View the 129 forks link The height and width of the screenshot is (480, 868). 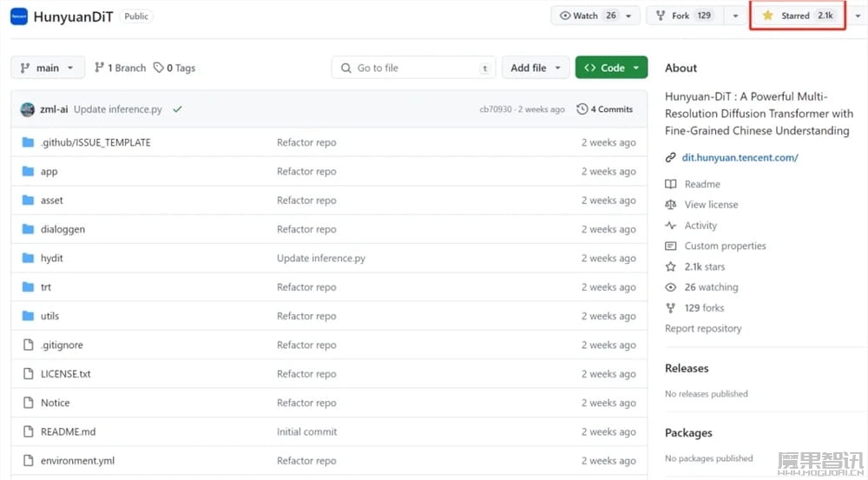(x=704, y=308)
